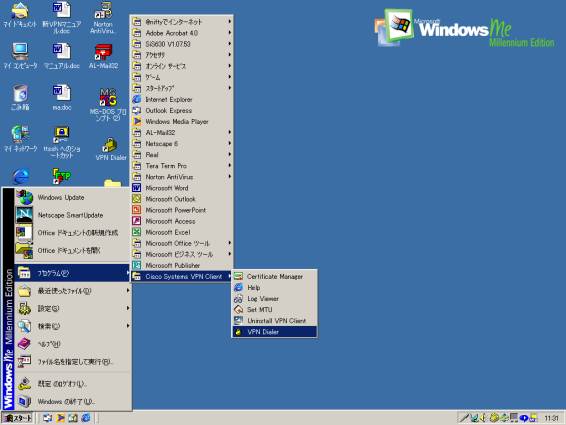Choose Uninstall VPN Client entry
The width and height of the screenshot is (566, 425).
[275, 321]
